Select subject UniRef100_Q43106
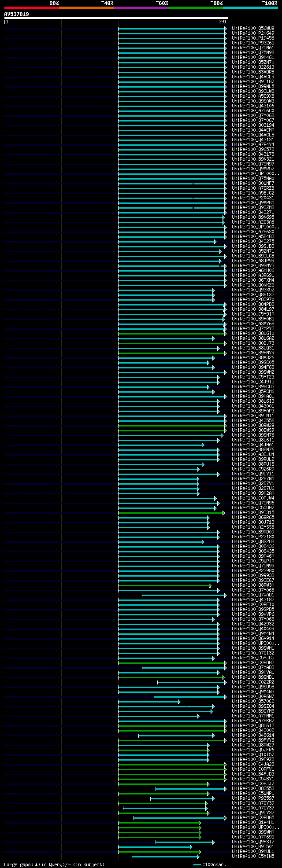 pos(253,106)
